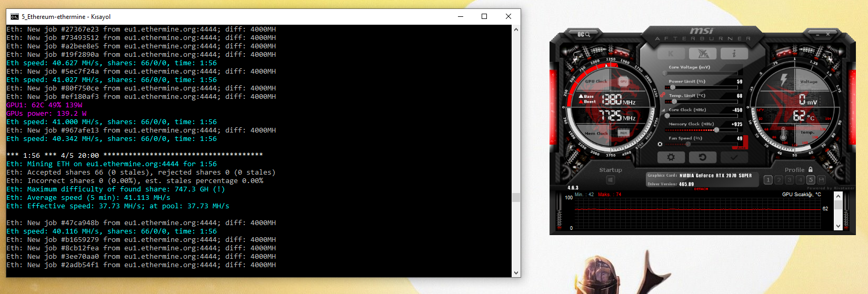Click the 'GPU Sıcaklığı, °C' graph label
The image size is (868, 294).
click(802, 195)
